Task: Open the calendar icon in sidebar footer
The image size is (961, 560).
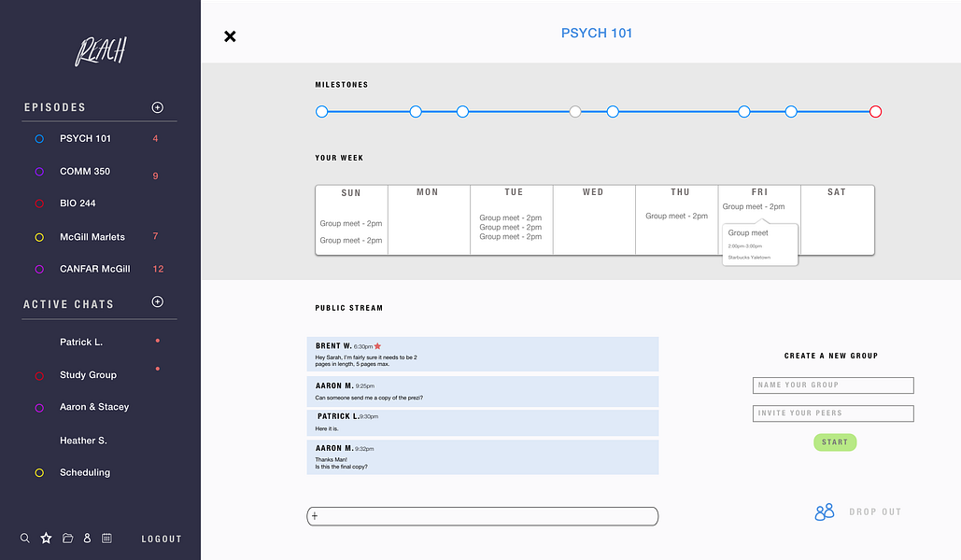Action: [x=106, y=539]
